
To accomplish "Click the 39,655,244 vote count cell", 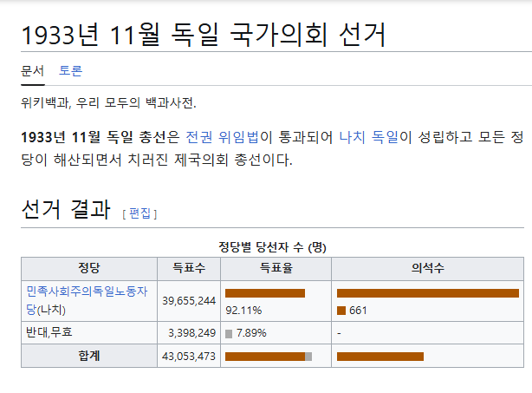I will 188,301.
